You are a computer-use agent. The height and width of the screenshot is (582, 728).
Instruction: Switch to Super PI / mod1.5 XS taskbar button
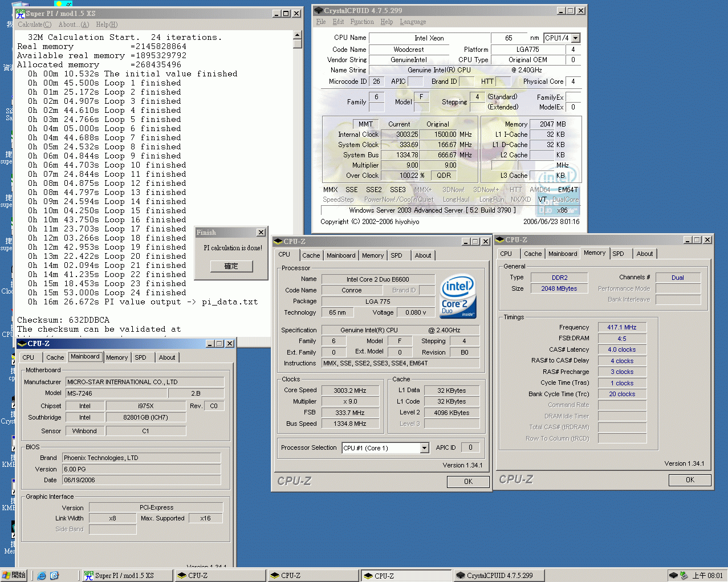[127, 576]
